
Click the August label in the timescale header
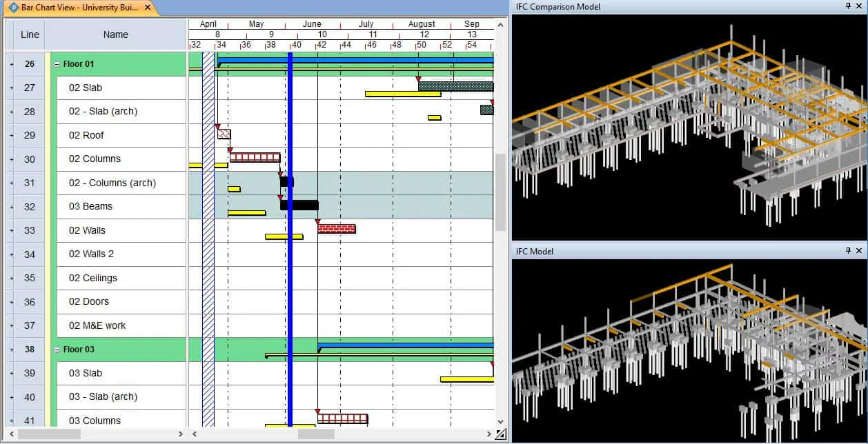pos(422,23)
